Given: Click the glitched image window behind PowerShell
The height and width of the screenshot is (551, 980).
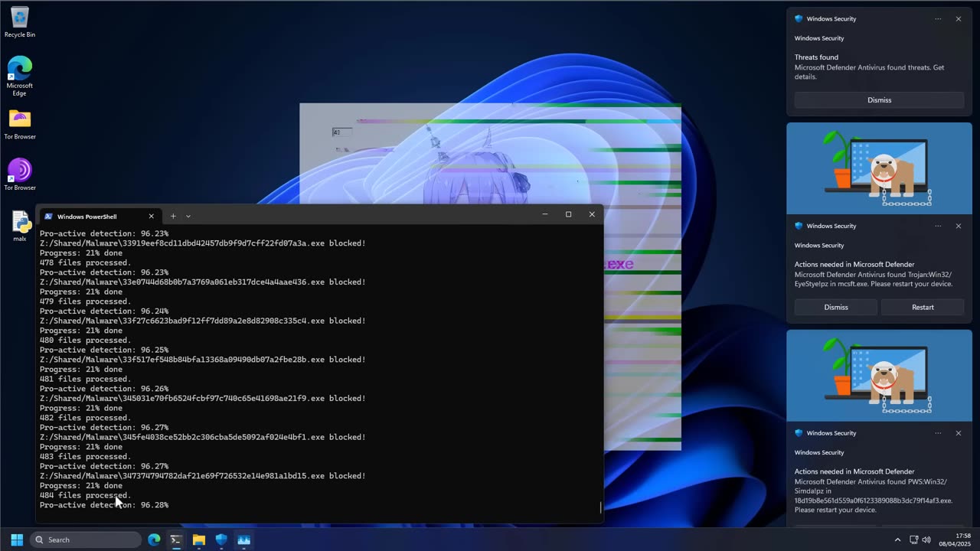Looking at the screenshot, I should [x=490, y=153].
